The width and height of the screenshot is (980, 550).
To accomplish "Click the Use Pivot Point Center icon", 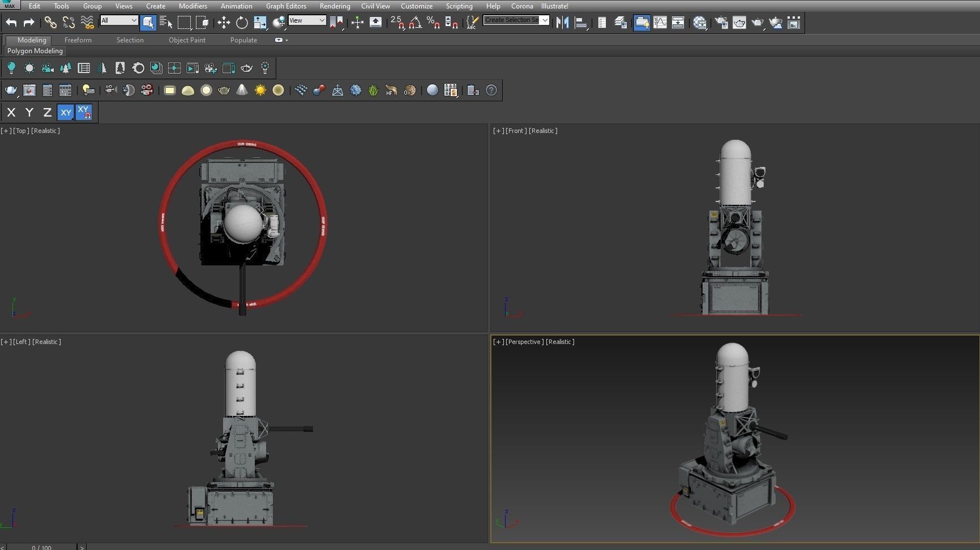I will tap(336, 23).
